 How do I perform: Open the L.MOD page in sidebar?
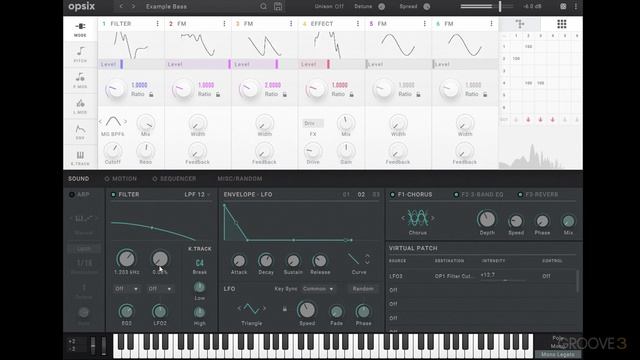pyautogui.click(x=80, y=106)
